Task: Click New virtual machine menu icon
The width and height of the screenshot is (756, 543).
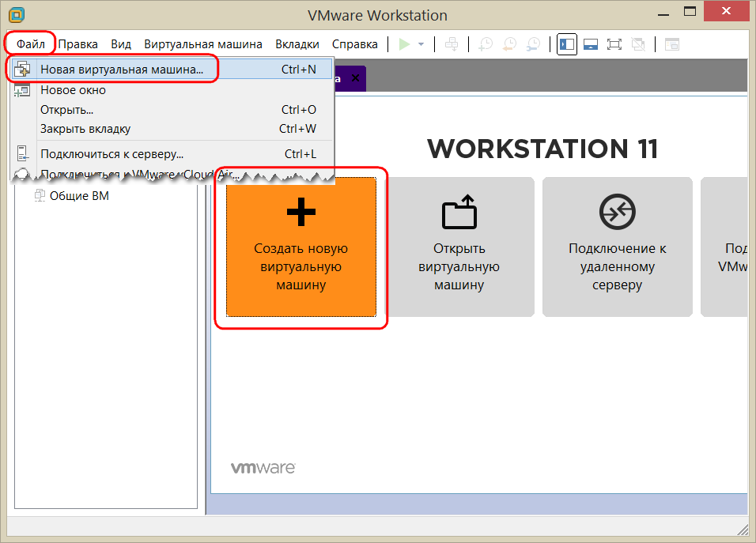Action: coord(22,70)
